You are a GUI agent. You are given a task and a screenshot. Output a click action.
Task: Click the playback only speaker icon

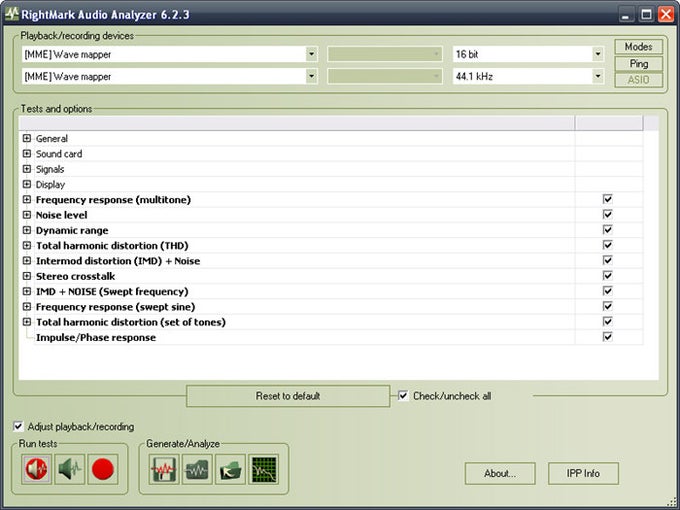[69, 469]
